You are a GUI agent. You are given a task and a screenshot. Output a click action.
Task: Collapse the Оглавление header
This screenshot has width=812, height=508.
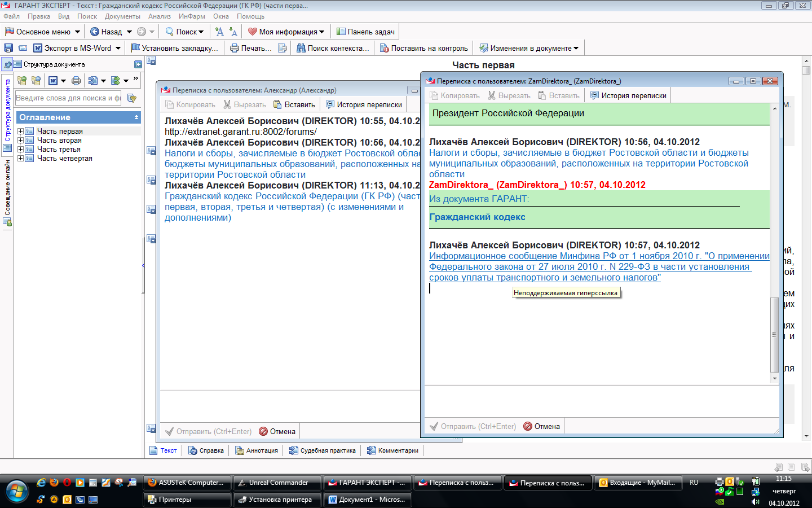(136, 117)
